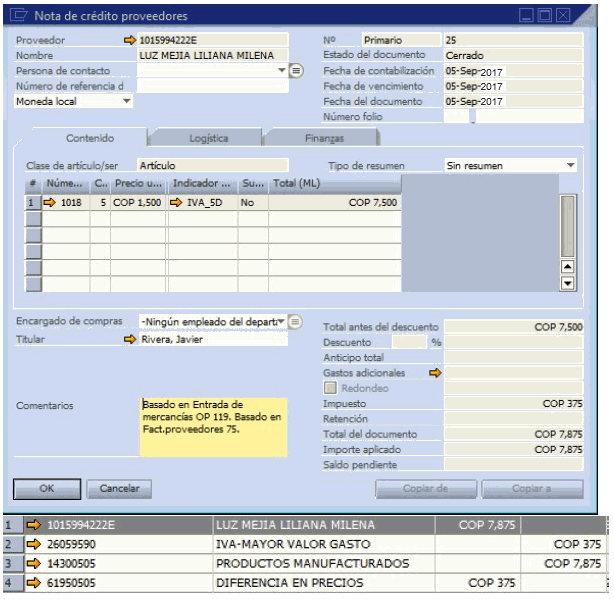Screen dimensions: 614x599
Task: Switch to the Logística tab
Action: coord(208,138)
